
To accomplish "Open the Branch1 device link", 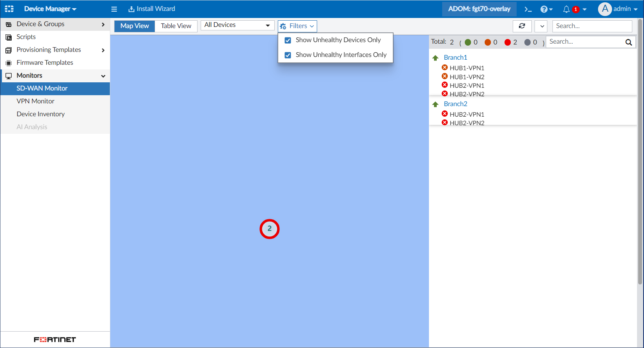I will pyautogui.click(x=455, y=58).
